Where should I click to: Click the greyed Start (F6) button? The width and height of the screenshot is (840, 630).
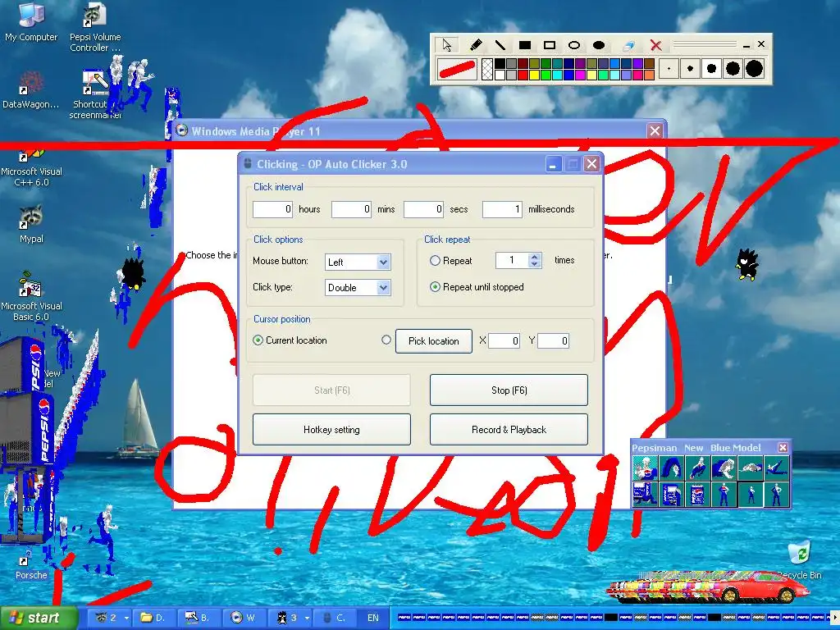[x=331, y=390]
